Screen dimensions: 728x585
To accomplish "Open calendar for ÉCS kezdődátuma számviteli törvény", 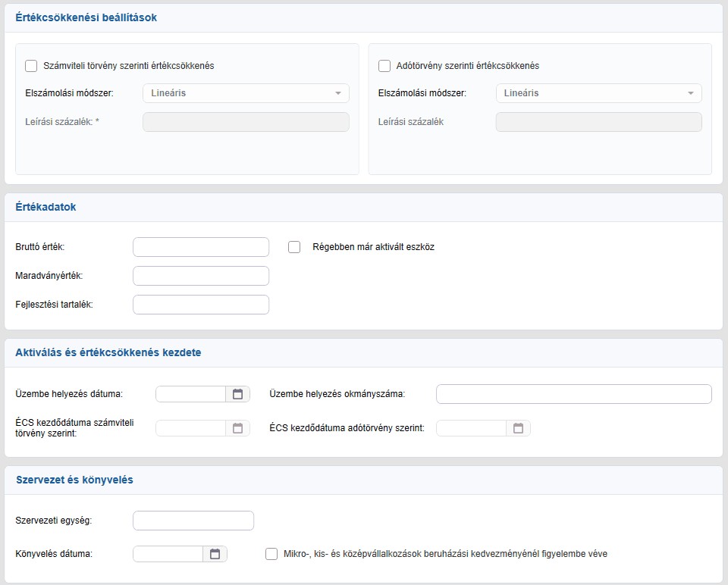I will pyautogui.click(x=237, y=428).
